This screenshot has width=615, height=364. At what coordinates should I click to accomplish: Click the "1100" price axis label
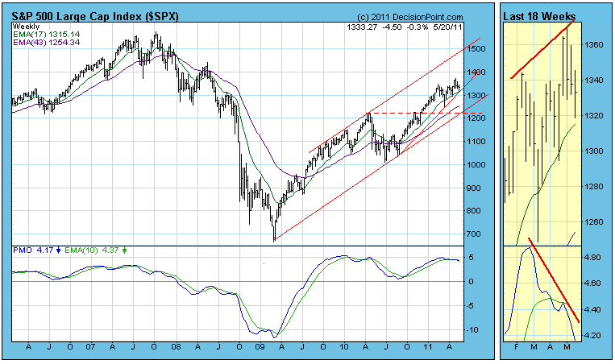[x=476, y=142]
